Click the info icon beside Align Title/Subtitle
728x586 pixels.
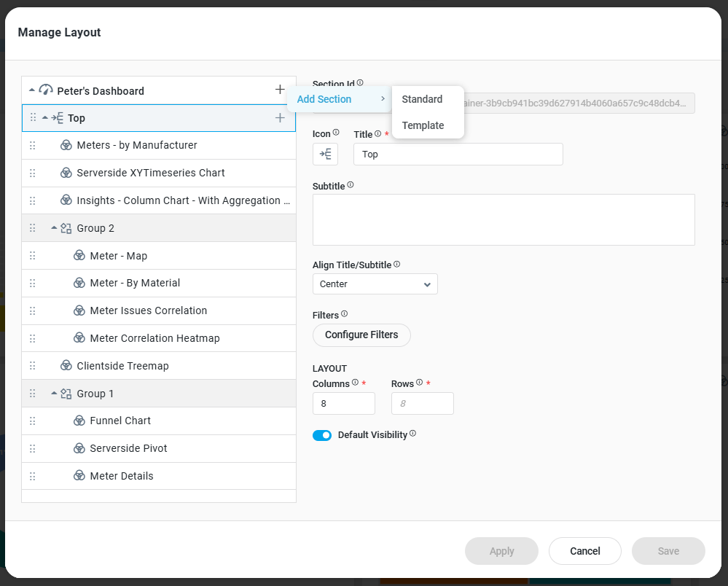pyautogui.click(x=396, y=265)
